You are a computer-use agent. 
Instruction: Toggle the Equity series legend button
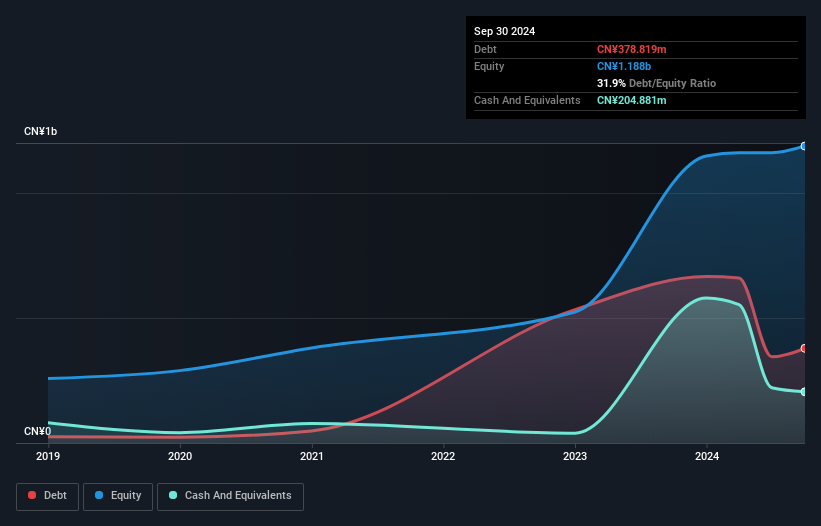[118, 496]
